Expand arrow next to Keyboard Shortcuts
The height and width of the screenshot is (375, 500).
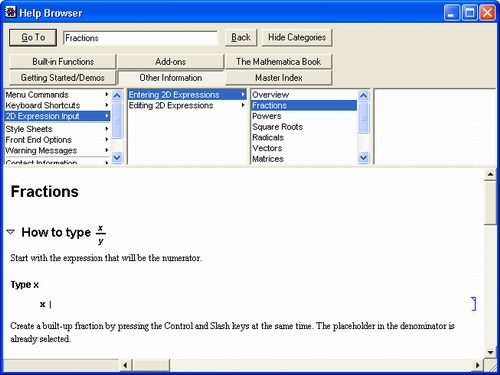(x=107, y=105)
